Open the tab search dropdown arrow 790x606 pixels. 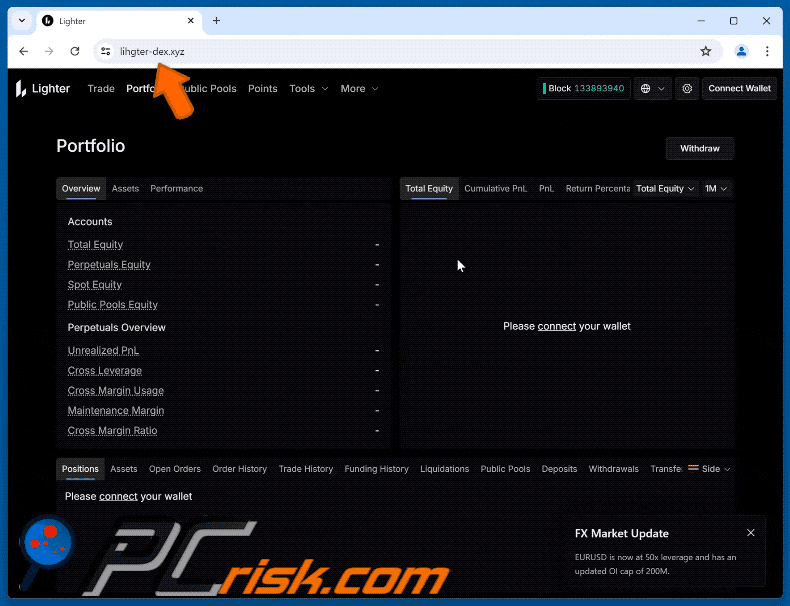[x=22, y=21]
